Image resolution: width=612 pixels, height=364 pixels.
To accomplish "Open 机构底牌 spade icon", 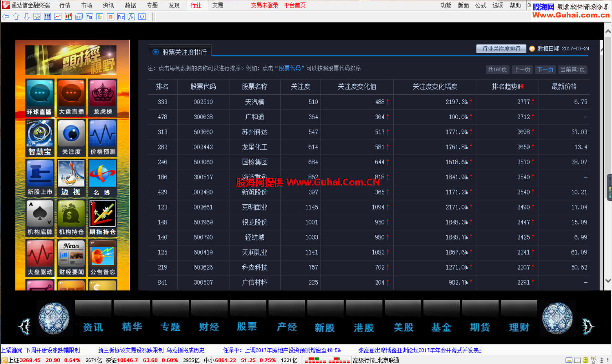I will click(x=40, y=218).
